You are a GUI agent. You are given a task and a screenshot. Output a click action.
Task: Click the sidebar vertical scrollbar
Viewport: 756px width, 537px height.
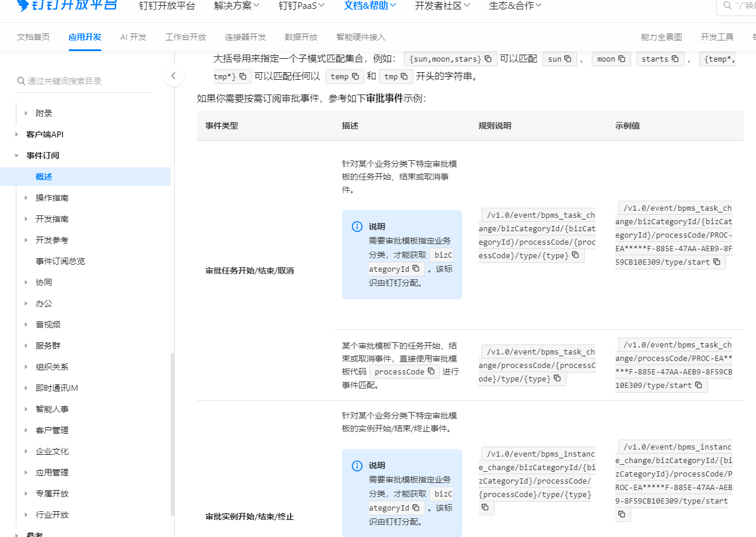[x=172, y=434]
